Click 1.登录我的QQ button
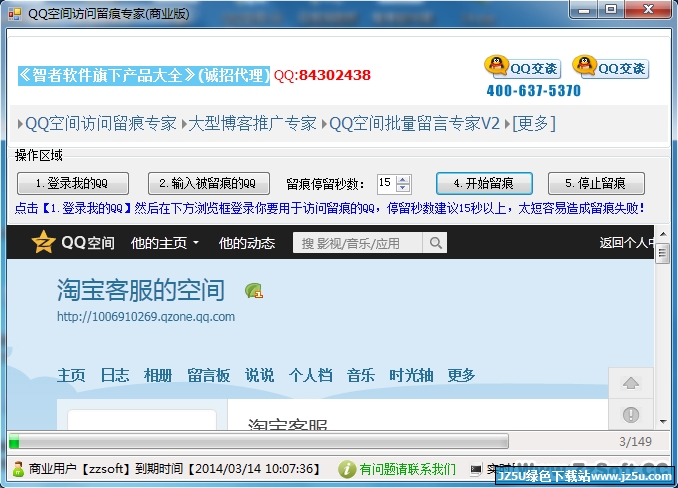This screenshot has height=488, width=678. click(x=73, y=183)
